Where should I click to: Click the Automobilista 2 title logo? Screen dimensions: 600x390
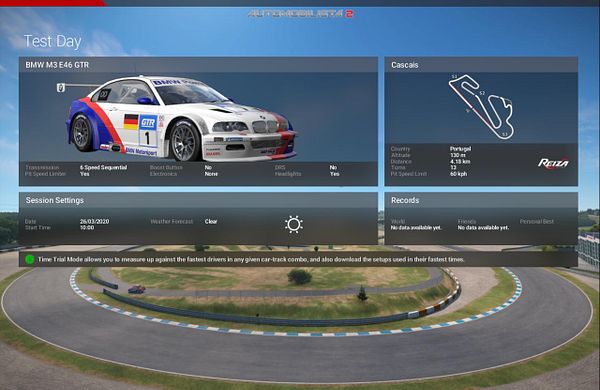300,14
